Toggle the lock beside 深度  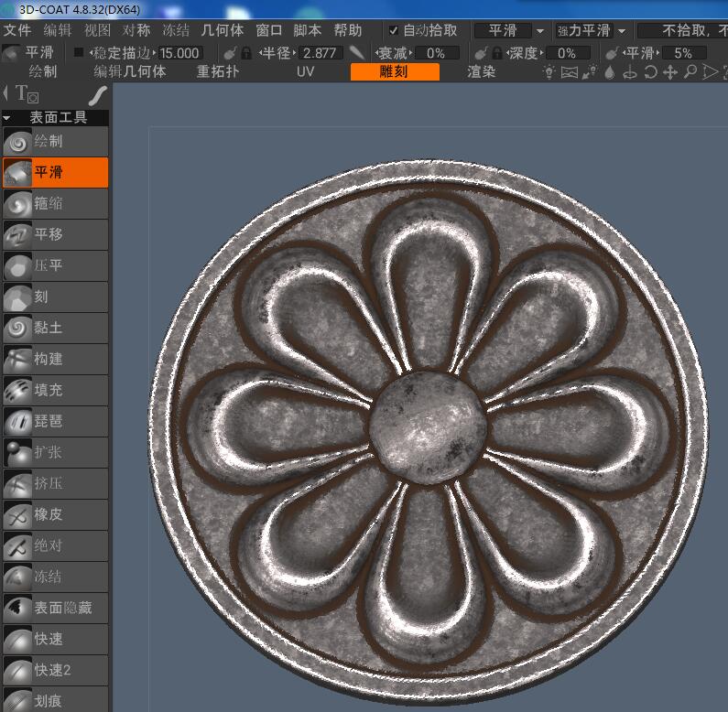[497, 53]
